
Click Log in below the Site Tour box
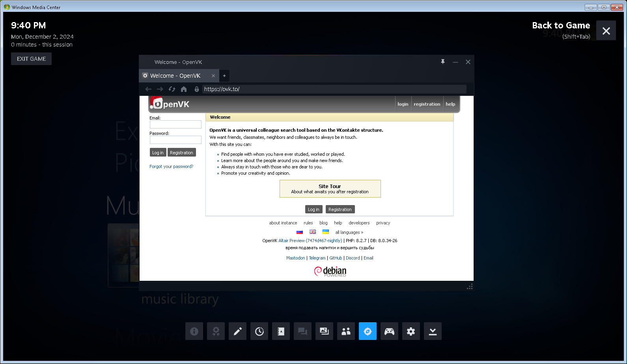[x=314, y=209]
